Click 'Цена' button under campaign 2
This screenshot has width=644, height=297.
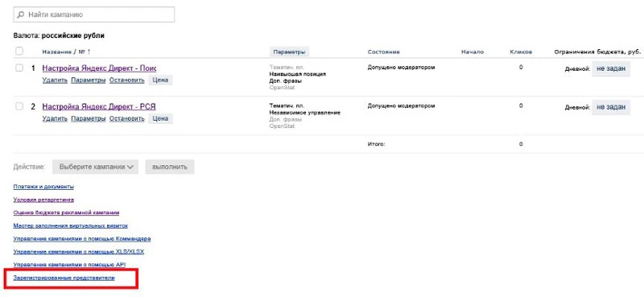(x=160, y=118)
